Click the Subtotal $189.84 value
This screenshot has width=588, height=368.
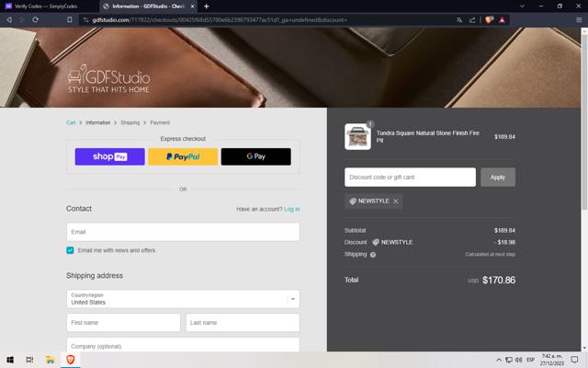pos(504,230)
